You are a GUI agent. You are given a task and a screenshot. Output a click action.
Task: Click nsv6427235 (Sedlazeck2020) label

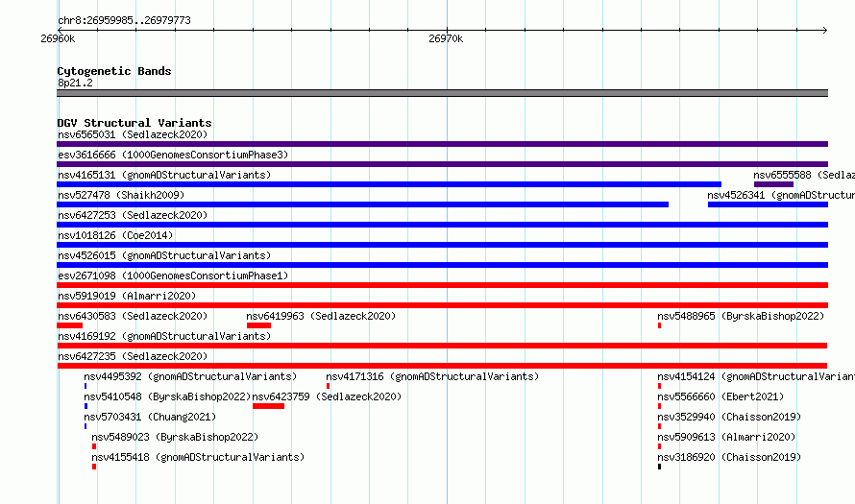tap(133, 356)
